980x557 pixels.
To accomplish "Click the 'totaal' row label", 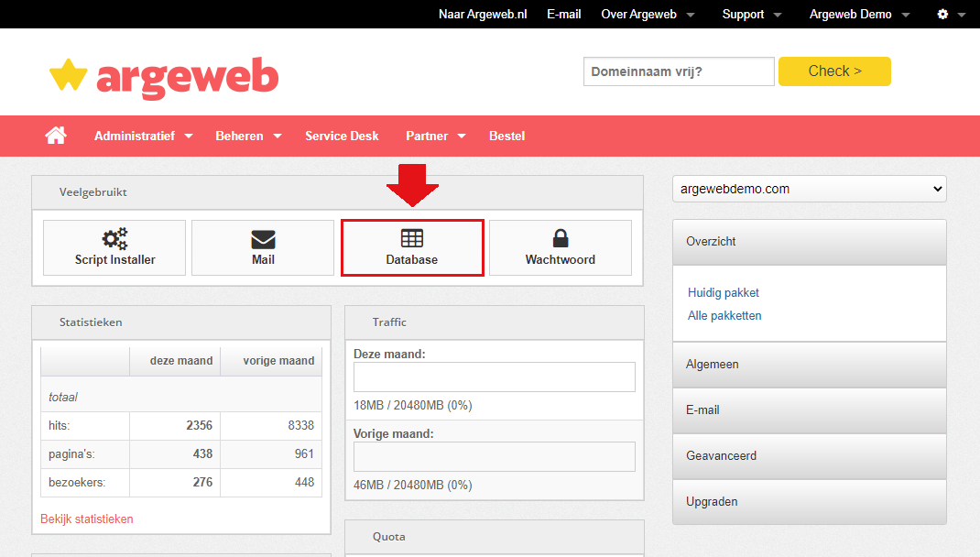I will pos(63,397).
